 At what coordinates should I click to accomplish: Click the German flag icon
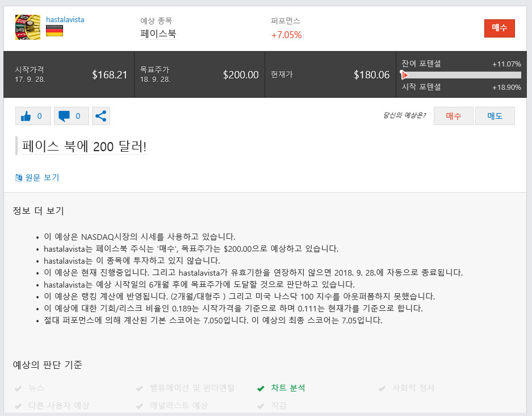(55, 31)
